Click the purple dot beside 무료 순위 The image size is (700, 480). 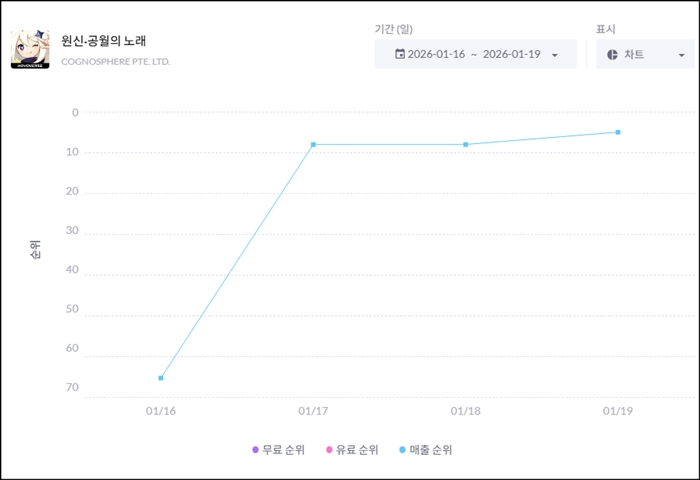coord(255,450)
